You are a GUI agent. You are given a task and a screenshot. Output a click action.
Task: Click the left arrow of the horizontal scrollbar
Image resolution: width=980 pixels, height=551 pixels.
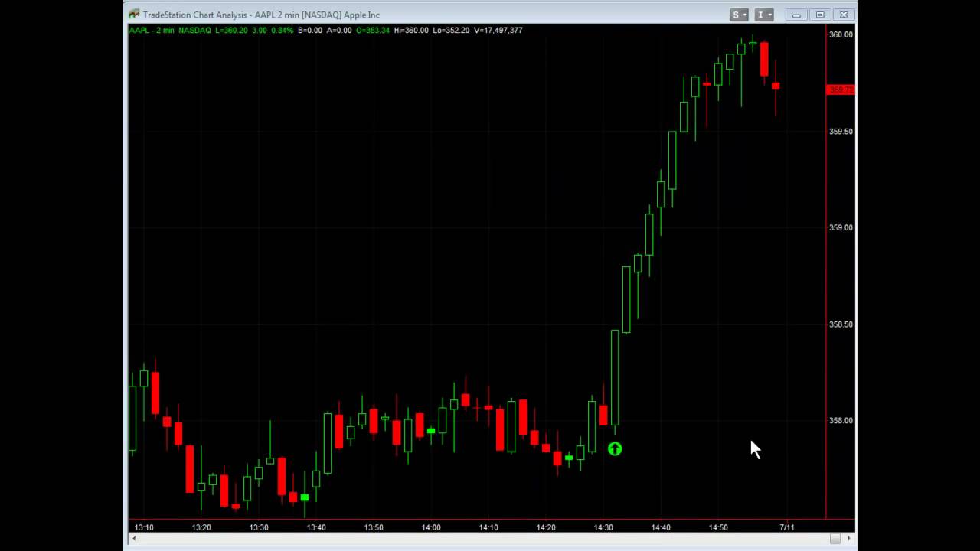pos(134,539)
